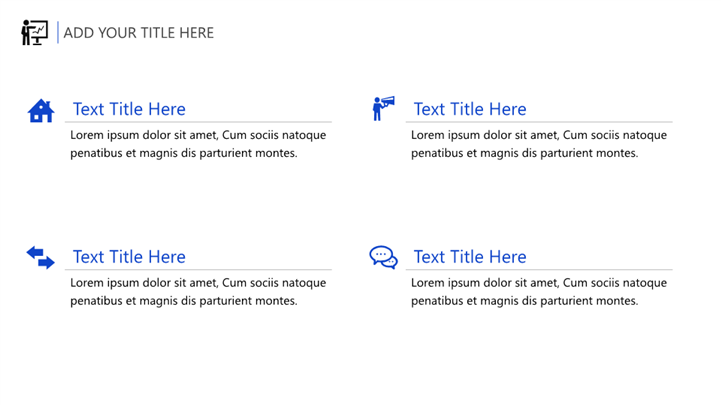Select the 'ADD YOUR TITLE HERE' heading

(x=139, y=33)
